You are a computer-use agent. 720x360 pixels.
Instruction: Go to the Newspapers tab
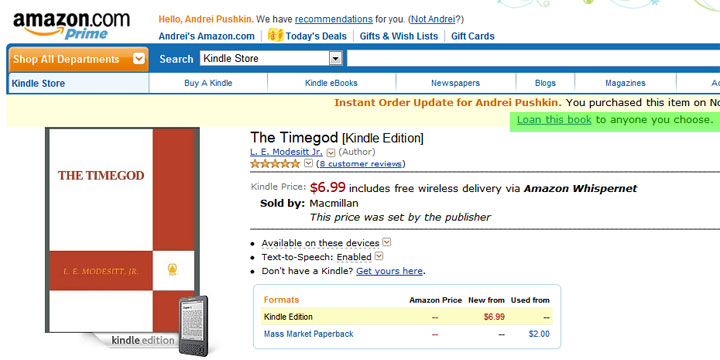455,83
